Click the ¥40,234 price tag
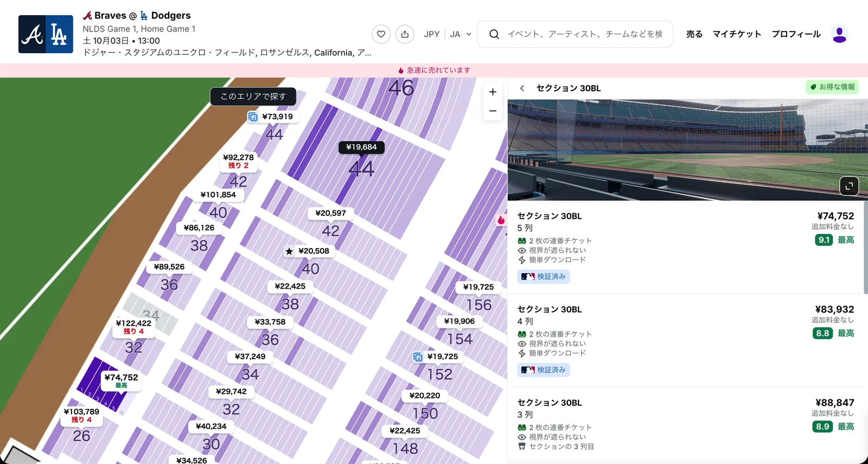The width and height of the screenshot is (868, 464). (x=211, y=427)
